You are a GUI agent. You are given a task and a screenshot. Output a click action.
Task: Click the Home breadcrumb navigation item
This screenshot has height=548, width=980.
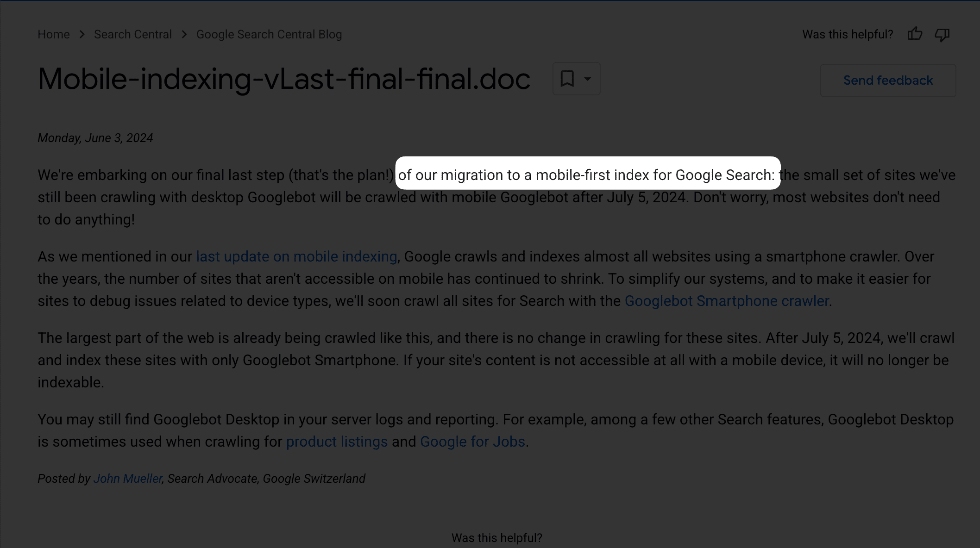point(54,34)
